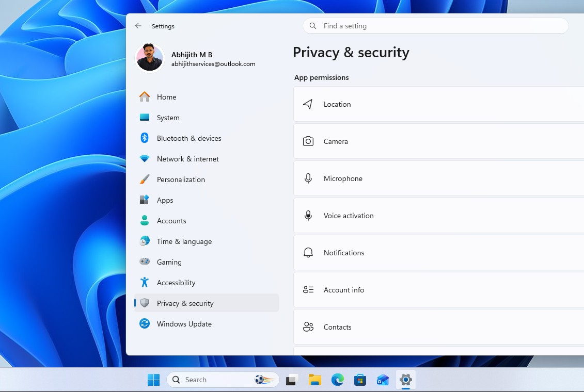Viewport: 584px width, 392px height.
Task: Open Voice activation label
Action: [348, 216]
